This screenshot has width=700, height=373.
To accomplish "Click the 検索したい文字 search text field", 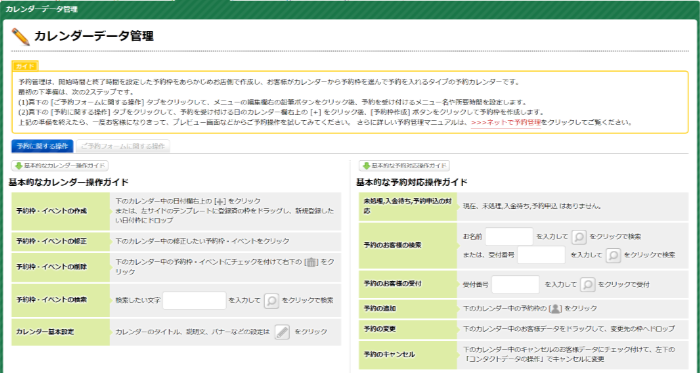I will [x=194, y=300].
